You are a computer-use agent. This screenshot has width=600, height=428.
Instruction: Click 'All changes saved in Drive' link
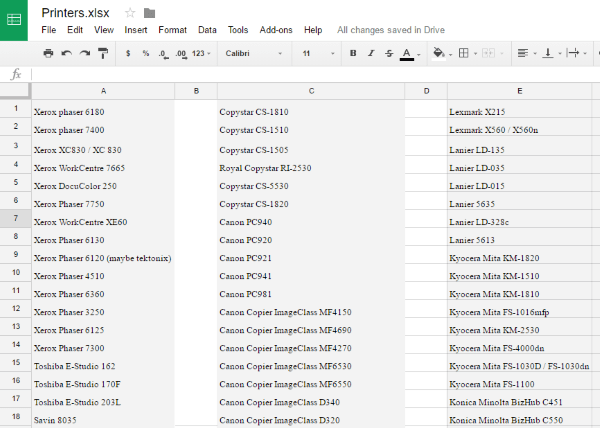click(391, 30)
